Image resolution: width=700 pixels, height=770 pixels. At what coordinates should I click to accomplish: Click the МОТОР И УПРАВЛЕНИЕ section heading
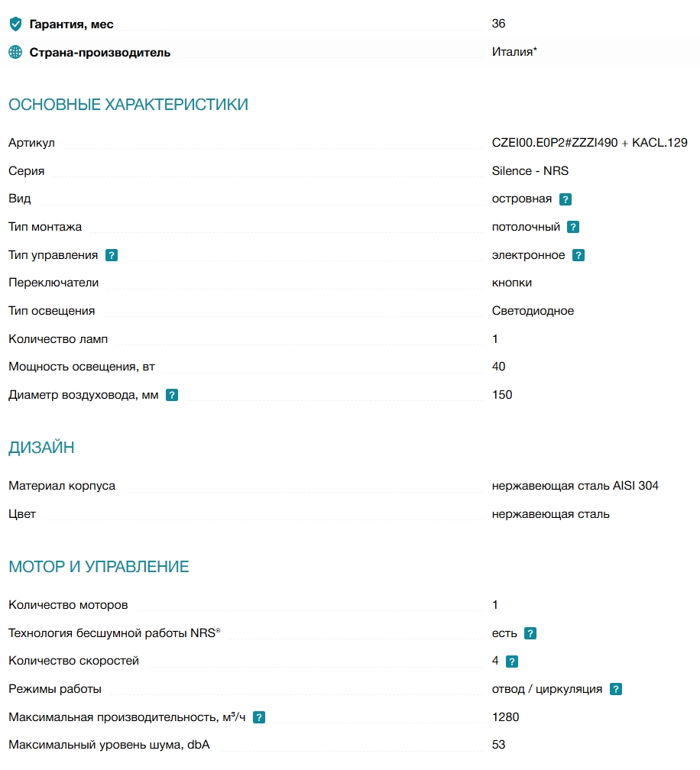point(99,567)
